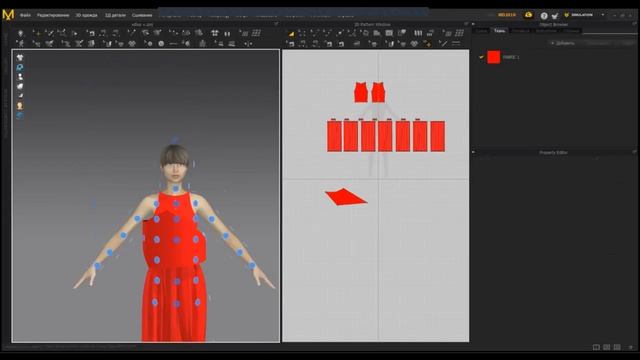The width and height of the screenshot is (640, 360).
Task: Click the yellow diamond icon in the 2D toolbar
Action: [x=427, y=44]
